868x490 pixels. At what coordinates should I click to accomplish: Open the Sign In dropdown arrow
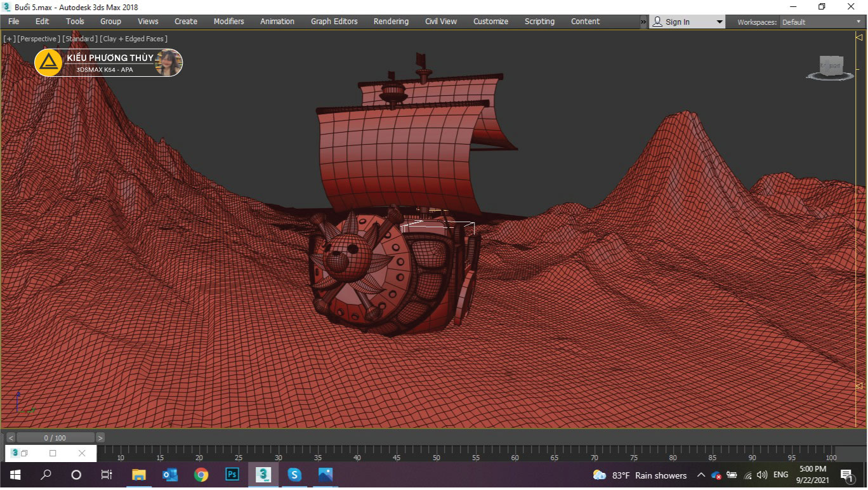click(x=719, y=22)
